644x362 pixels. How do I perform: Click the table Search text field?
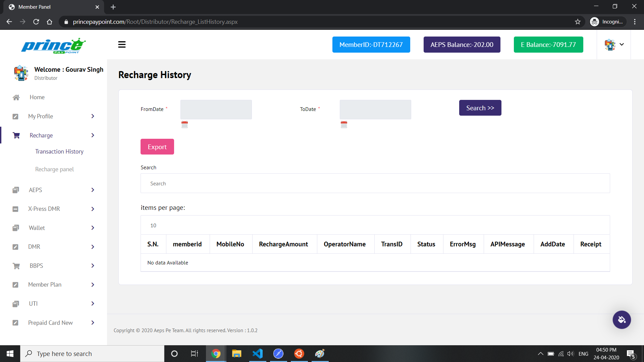tap(375, 183)
